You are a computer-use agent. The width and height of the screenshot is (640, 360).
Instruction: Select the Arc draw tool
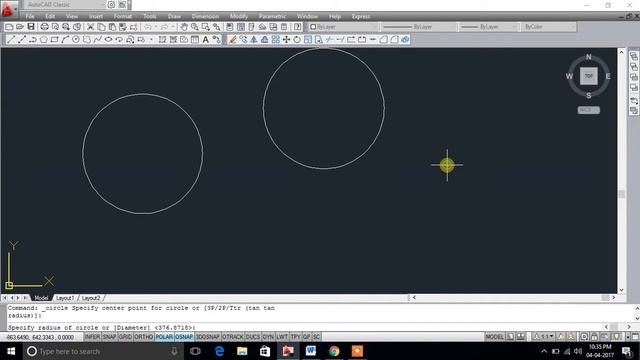[x=65, y=40]
